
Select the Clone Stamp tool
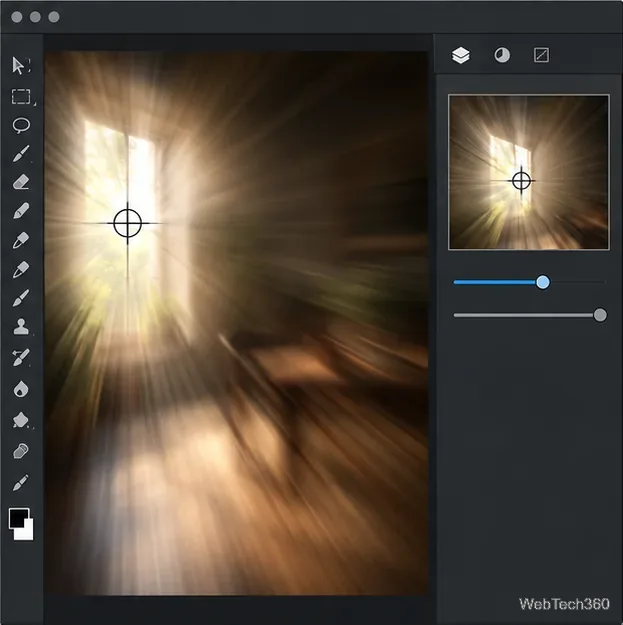click(x=21, y=327)
